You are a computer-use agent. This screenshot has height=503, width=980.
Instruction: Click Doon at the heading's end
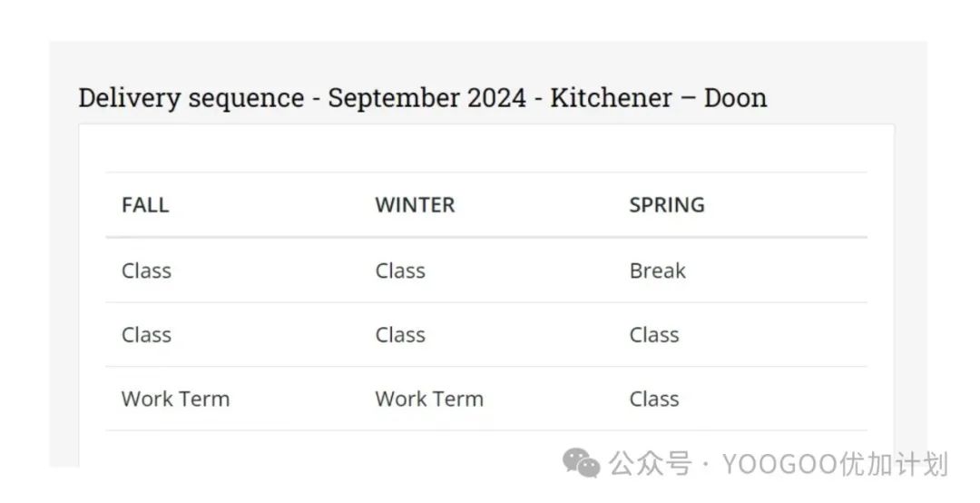pyautogui.click(x=735, y=97)
